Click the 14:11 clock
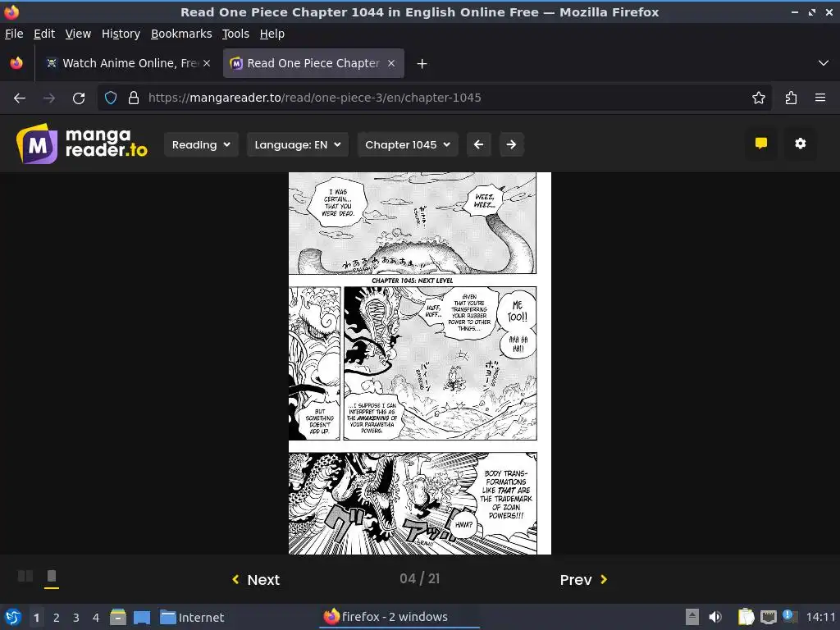This screenshot has height=630, width=840. point(820,617)
